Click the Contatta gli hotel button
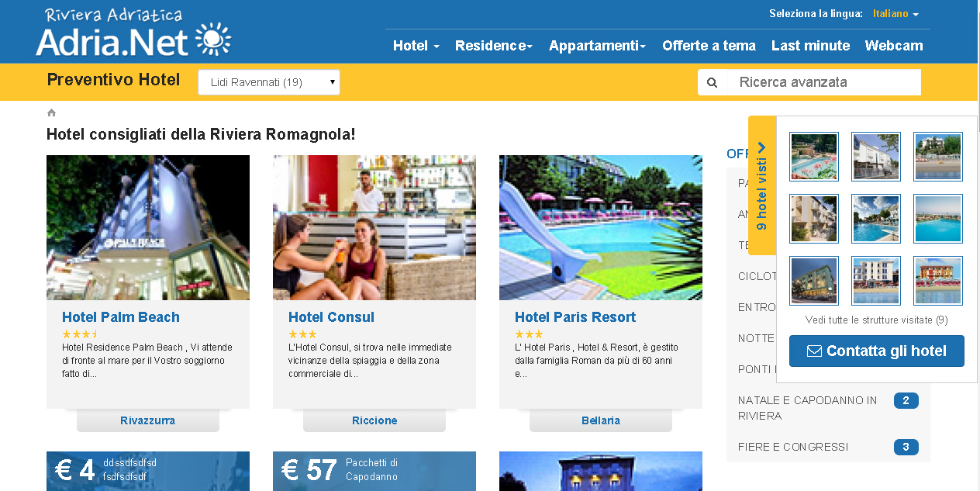The image size is (980, 491). click(877, 351)
